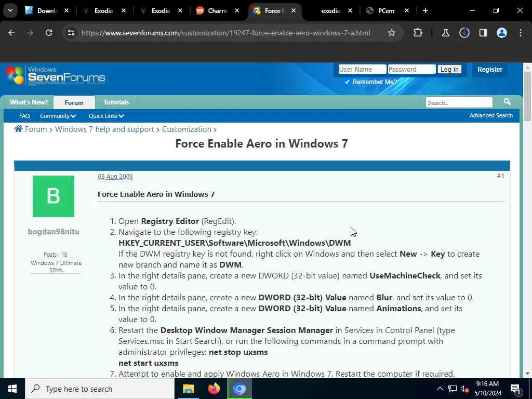The image size is (532, 399).
Task: Click the search magnifier icon
Action: coord(507,102)
